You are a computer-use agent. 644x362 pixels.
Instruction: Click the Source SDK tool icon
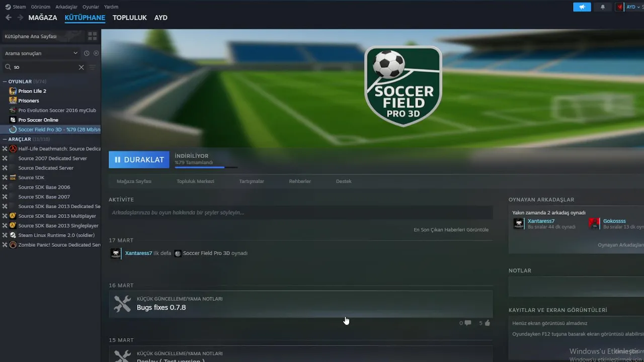pos(13,177)
